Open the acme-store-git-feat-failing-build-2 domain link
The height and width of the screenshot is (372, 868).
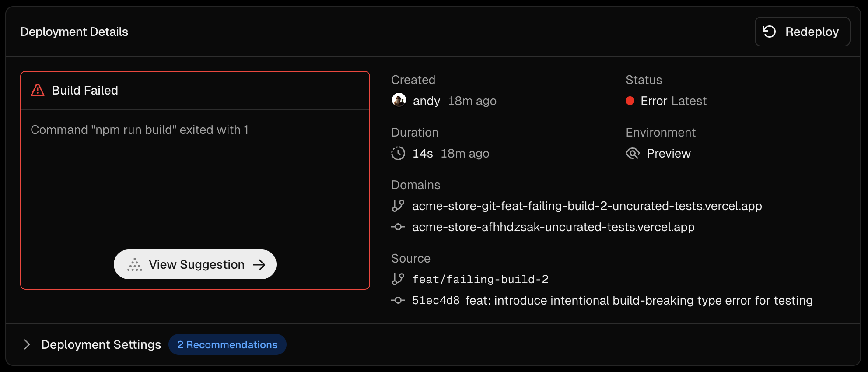[587, 206]
